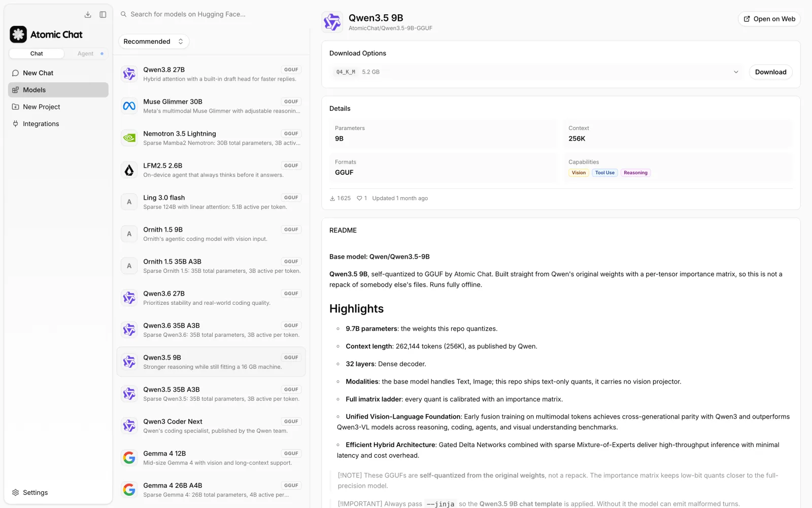812x508 pixels.
Task: Click the Settings gear icon
Action: coord(15,493)
